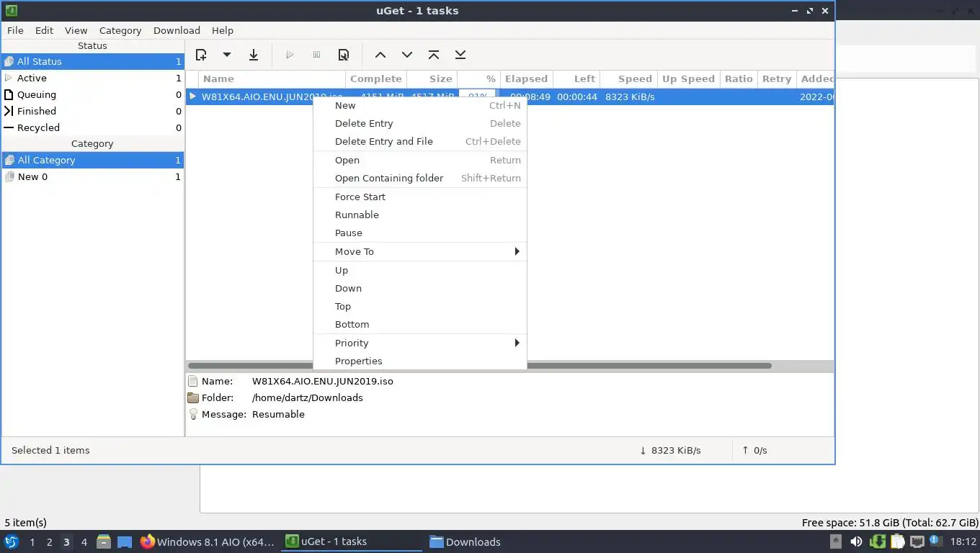Click the New Download toolbar icon
Screen dimensions: 980x553
coord(201,55)
